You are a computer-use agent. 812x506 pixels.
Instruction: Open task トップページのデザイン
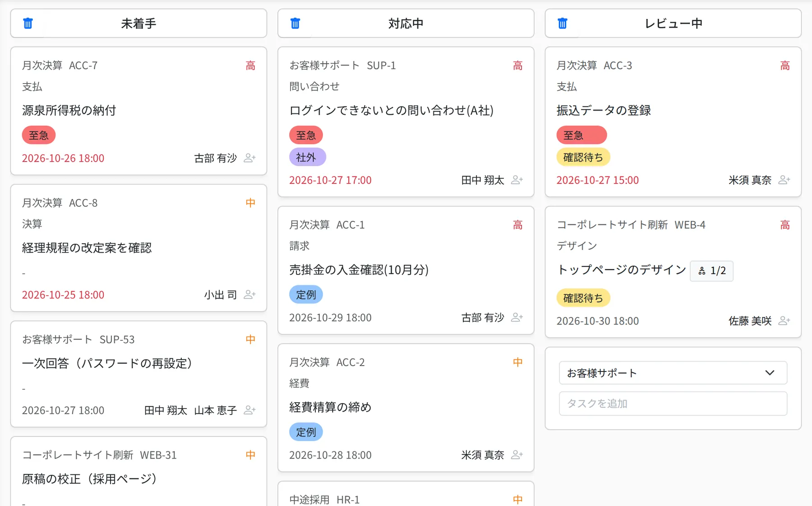621,270
